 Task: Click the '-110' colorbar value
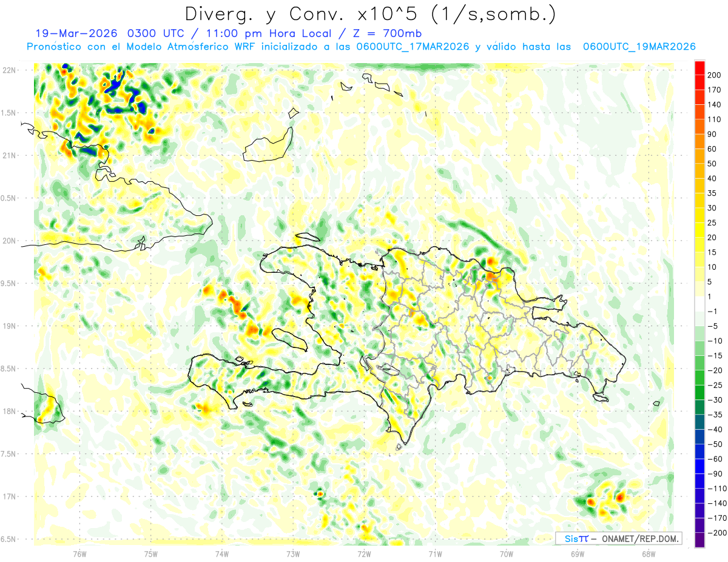(718, 489)
